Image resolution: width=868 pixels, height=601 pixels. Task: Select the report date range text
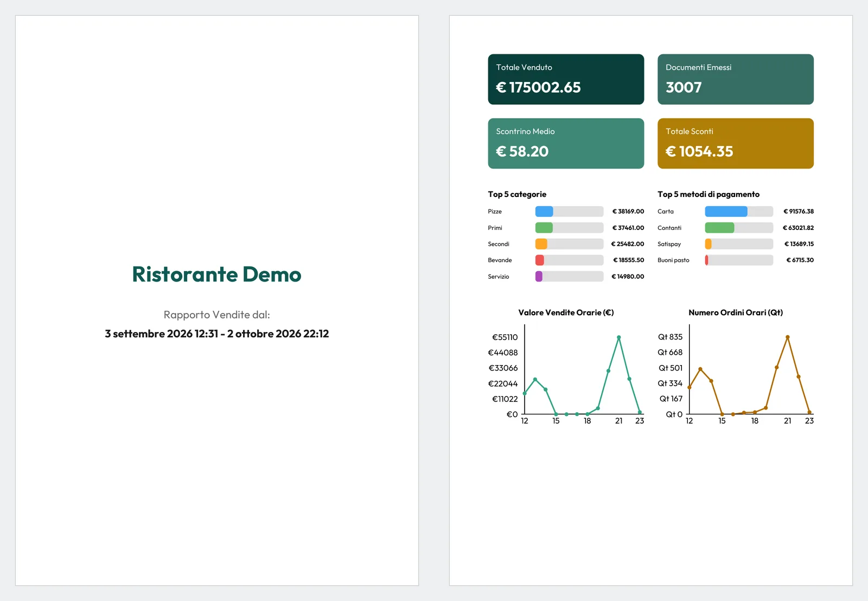pos(216,334)
